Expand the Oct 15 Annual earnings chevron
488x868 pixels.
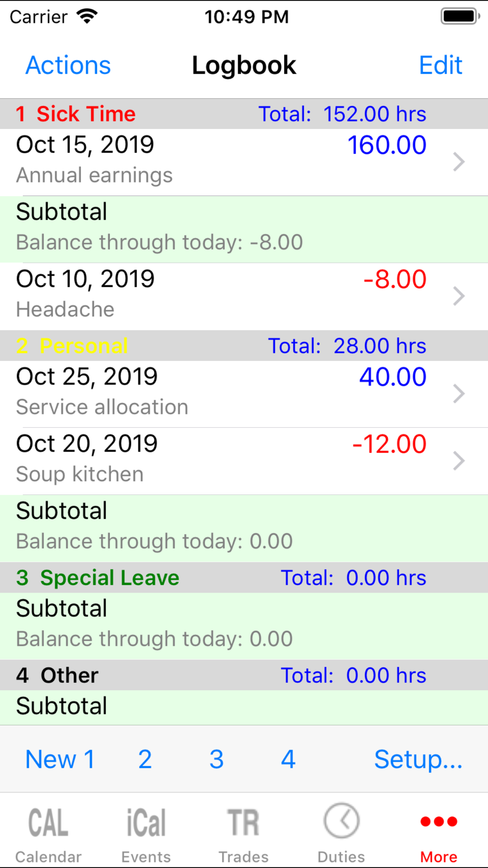coord(458,162)
